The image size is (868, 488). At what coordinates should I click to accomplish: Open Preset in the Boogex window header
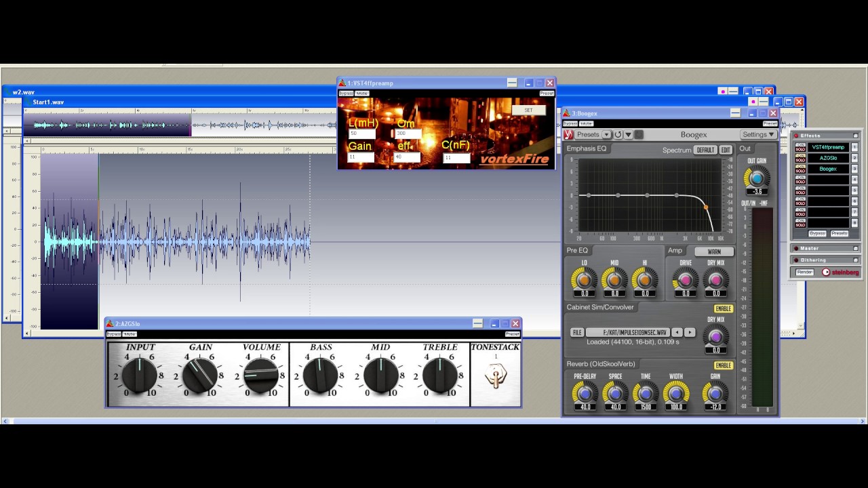pyautogui.click(x=770, y=124)
